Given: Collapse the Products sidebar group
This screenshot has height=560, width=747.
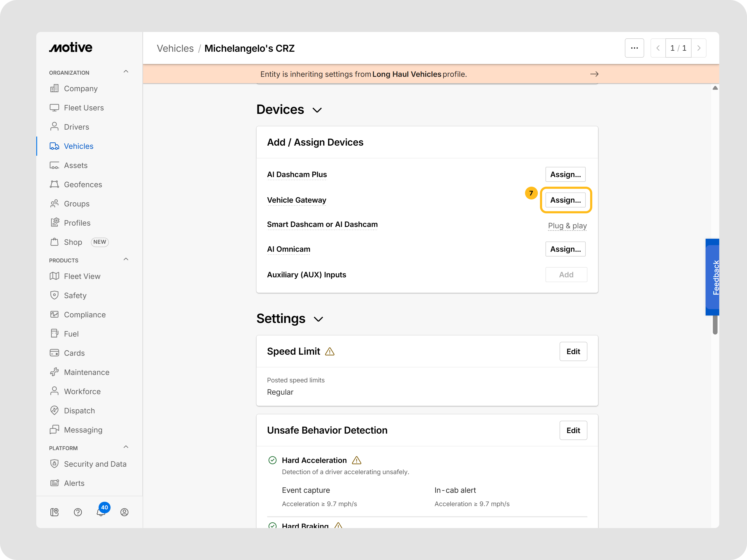Looking at the screenshot, I should click(x=126, y=259).
